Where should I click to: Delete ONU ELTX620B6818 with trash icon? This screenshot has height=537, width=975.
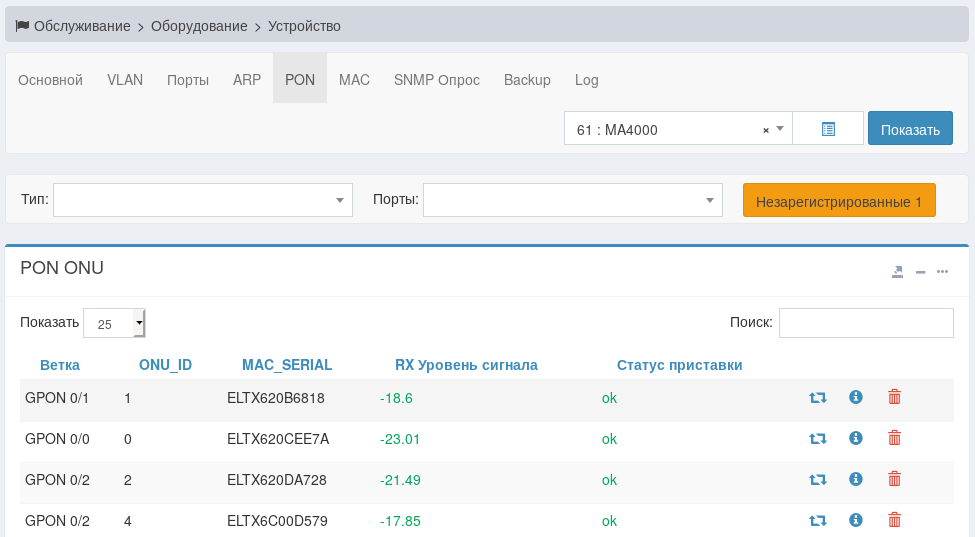tap(894, 397)
